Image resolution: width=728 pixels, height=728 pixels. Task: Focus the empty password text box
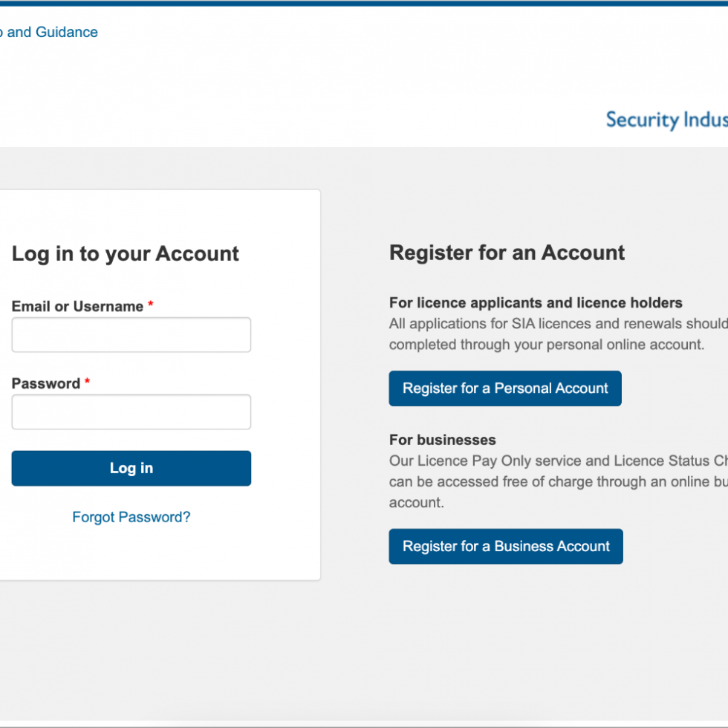pos(131,412)
